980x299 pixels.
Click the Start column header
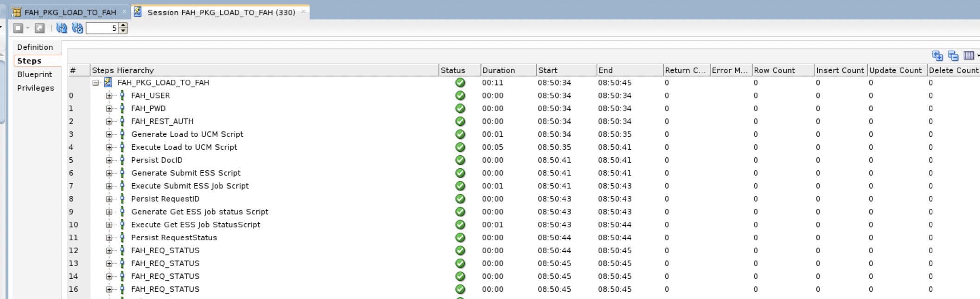point(566,70)
